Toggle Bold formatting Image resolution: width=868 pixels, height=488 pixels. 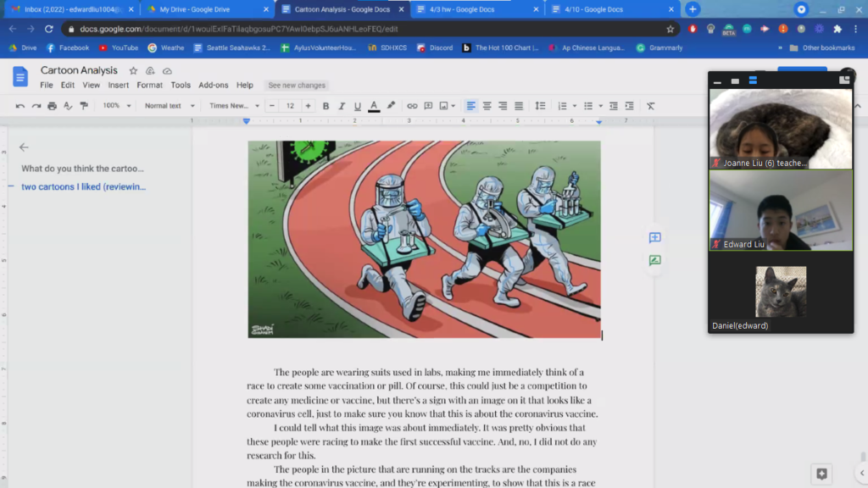(x=325, y=106)
